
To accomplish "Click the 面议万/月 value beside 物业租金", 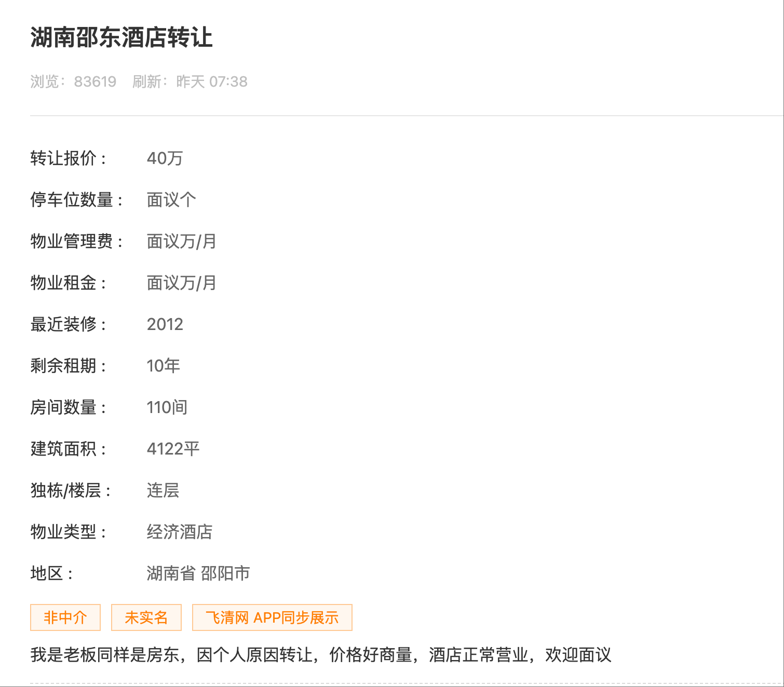I will 181,283.
